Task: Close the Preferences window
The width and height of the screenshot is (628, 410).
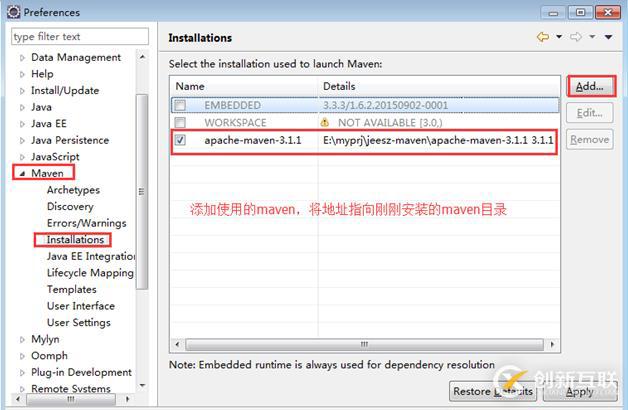Action: tap(608, 13)
